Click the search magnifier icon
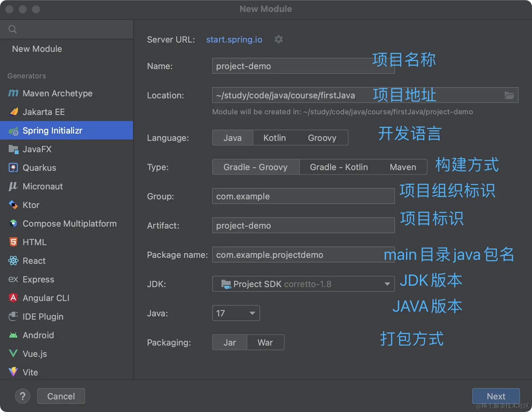532x412 pixels. pyautogui.click(x=13, y=29)
